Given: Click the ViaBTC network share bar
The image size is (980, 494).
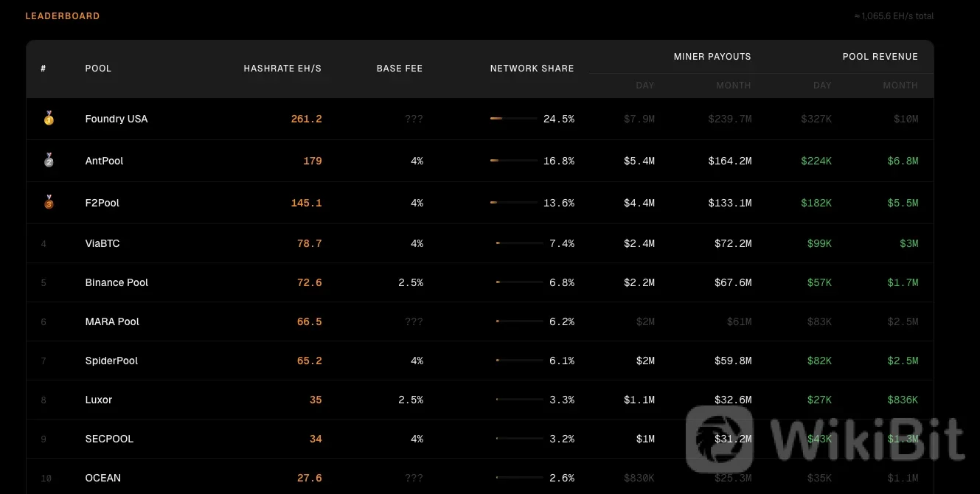Looking at the screenshot, I should pos(520,243).
